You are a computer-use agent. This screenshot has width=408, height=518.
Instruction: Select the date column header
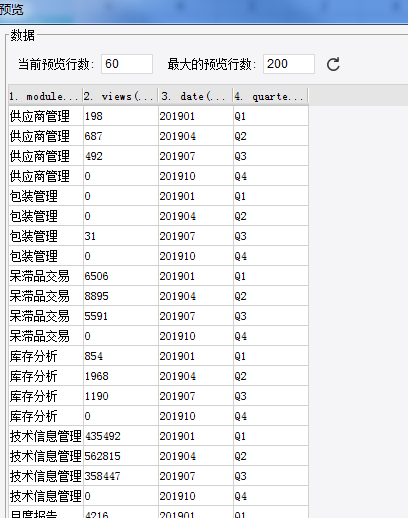196,97
